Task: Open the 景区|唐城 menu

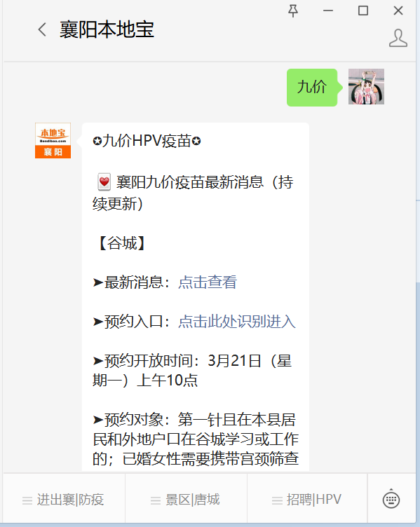Action: pos(186,500)
